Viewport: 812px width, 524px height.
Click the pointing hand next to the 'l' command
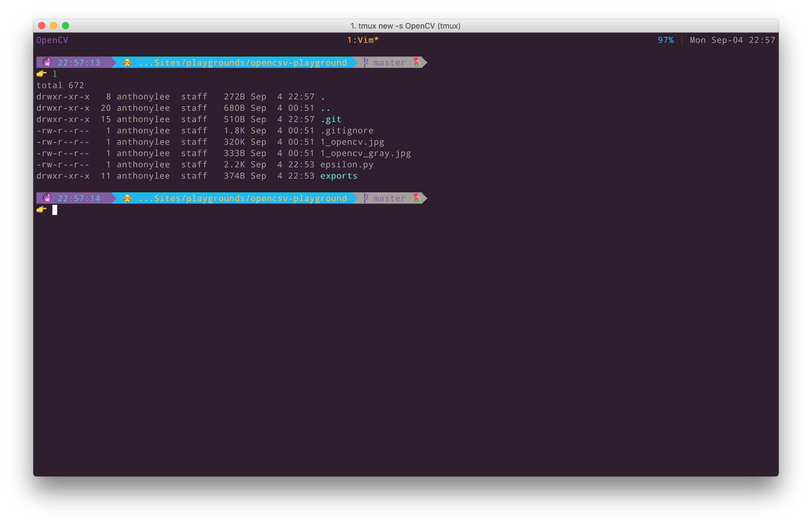pyautogui.click(x=41, y=74)
